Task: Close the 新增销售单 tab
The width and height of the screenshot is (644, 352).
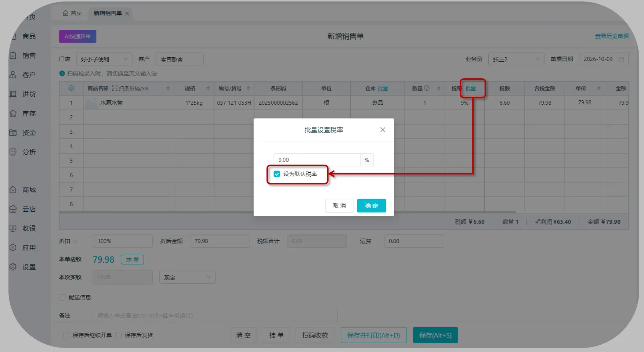Action: point(127,14)
